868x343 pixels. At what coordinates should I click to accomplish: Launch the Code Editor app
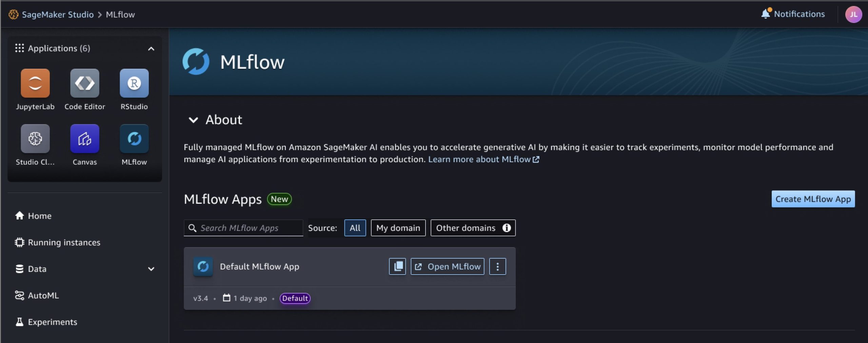84,82
